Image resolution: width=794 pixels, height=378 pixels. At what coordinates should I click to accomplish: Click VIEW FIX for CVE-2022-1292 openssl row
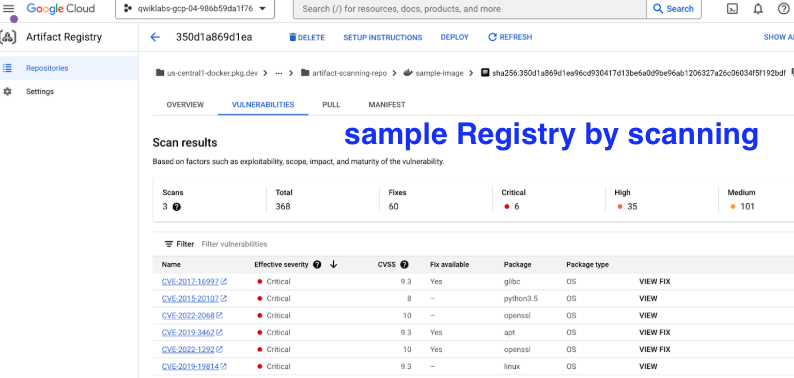(655, 349)
